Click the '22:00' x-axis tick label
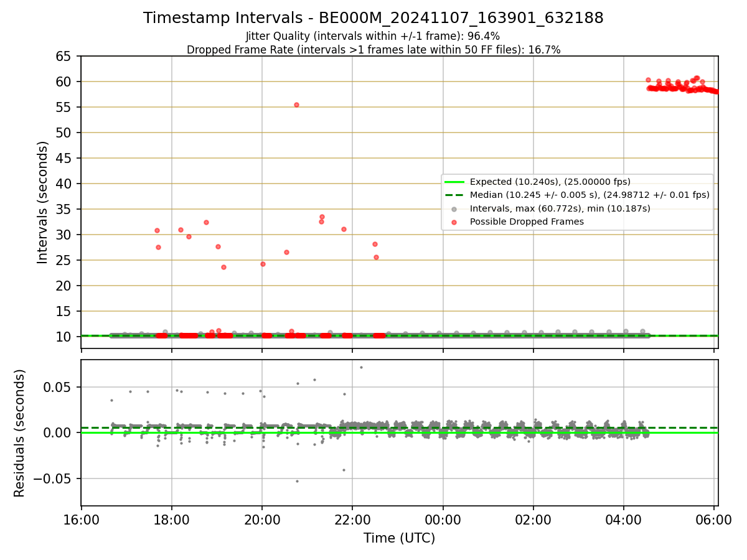This screenshot has height=560, width=747. pyautogui.click(x=352, y=519)
